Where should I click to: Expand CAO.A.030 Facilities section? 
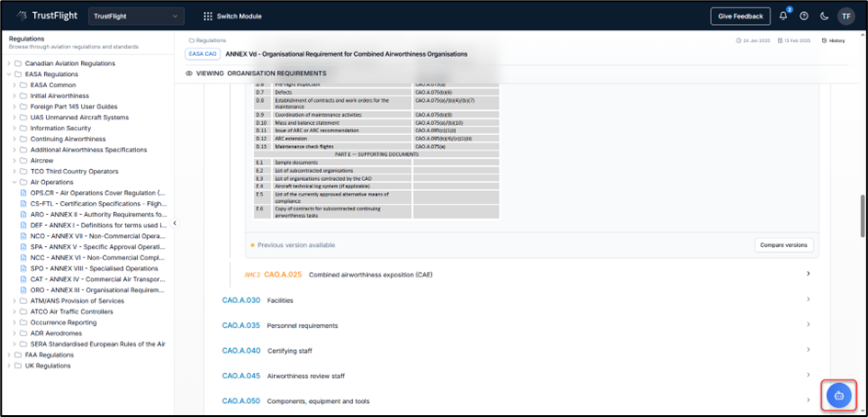click(x=807, y=299)
